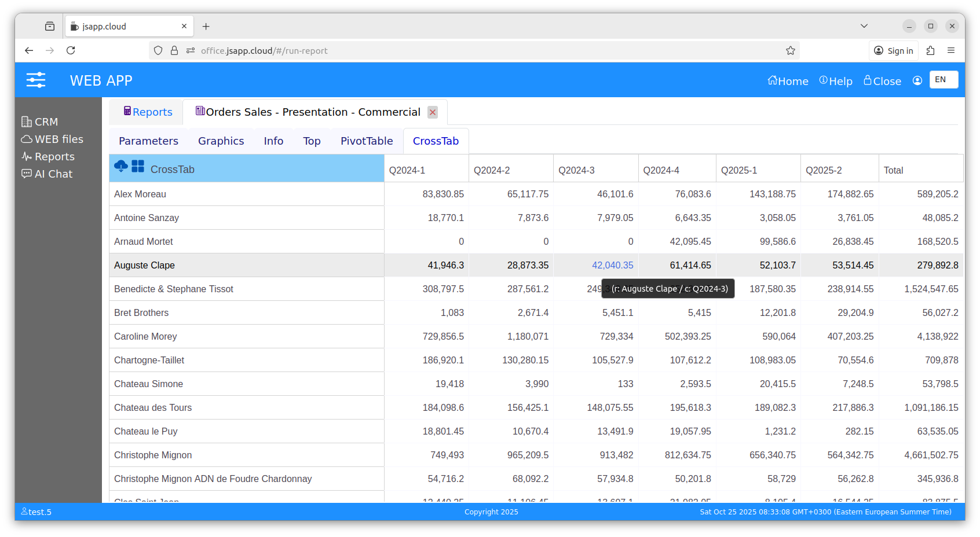Viewport: 980px width, 537px height.
Task: Click the 42,040.35 value for Auguste Clape
Action: (612, 266)
